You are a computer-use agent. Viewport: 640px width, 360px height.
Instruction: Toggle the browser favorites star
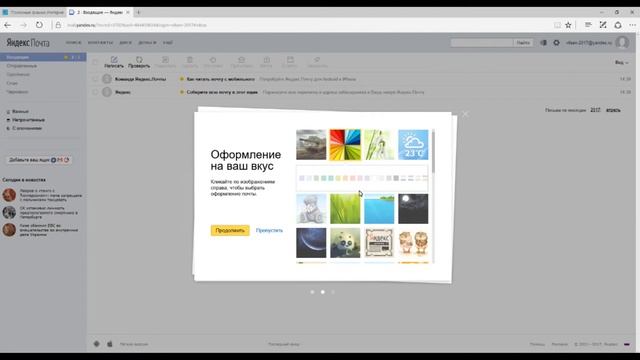click(x=568, y=25)
